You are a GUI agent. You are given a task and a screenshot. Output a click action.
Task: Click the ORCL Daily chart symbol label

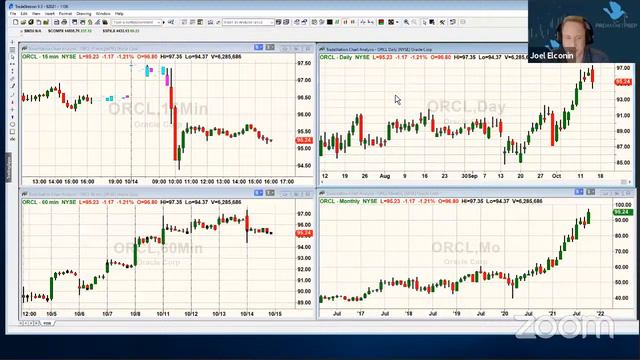tap(336, 57)
